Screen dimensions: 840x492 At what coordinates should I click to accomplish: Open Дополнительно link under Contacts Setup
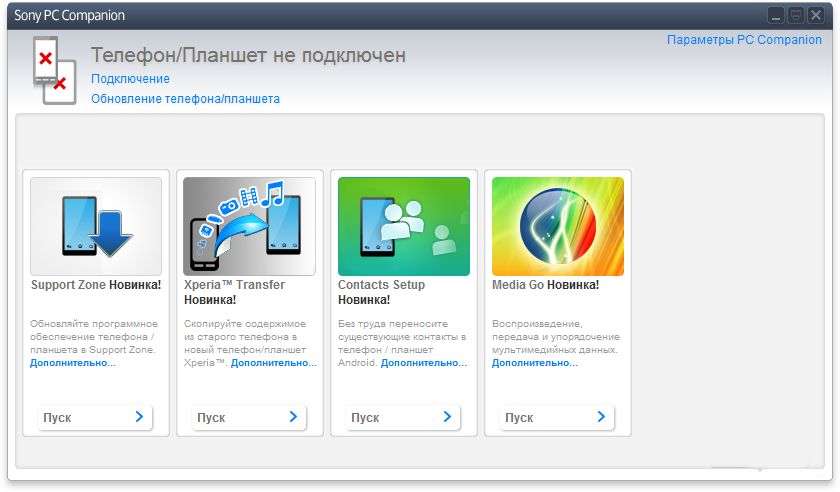point(424,363)
